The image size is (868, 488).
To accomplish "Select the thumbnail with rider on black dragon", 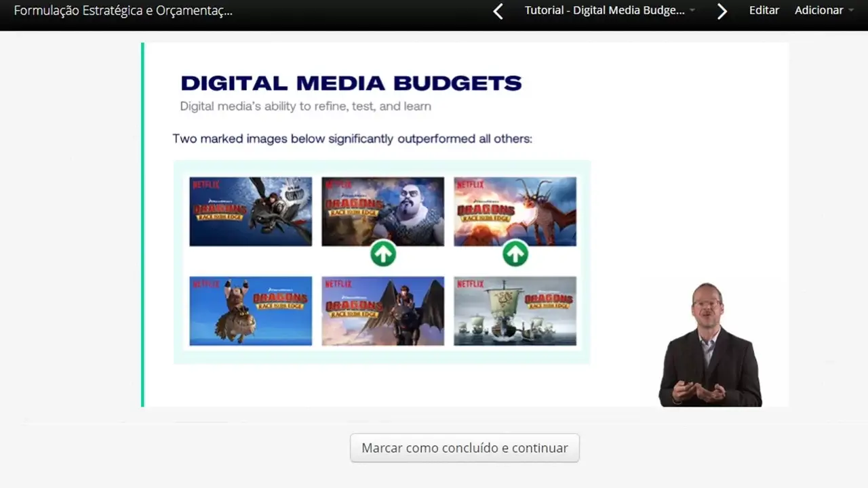I will [x=382, y=311].
